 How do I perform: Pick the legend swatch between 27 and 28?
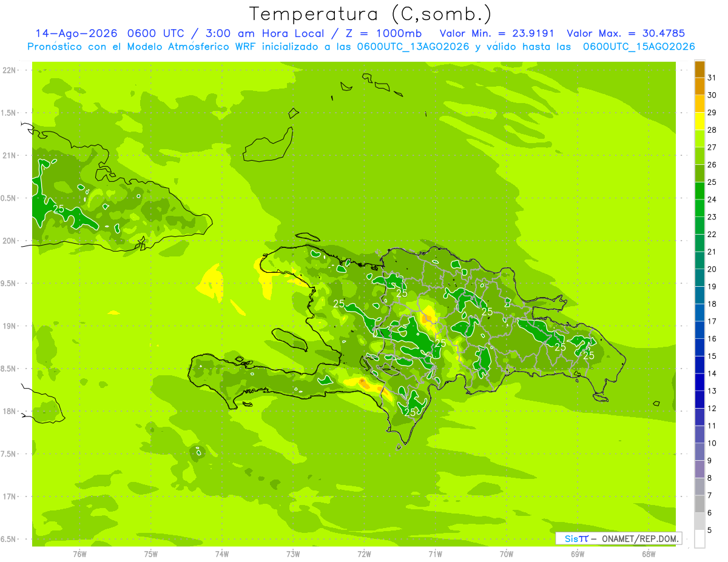pos(699,139)
